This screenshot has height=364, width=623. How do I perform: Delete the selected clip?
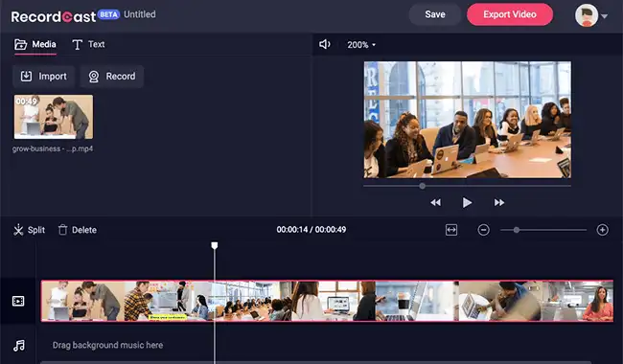click(78, 230)
